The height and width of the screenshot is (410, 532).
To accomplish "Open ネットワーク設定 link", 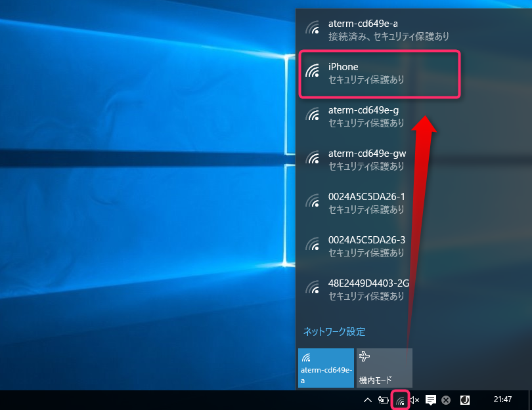I will click(334, 332).
